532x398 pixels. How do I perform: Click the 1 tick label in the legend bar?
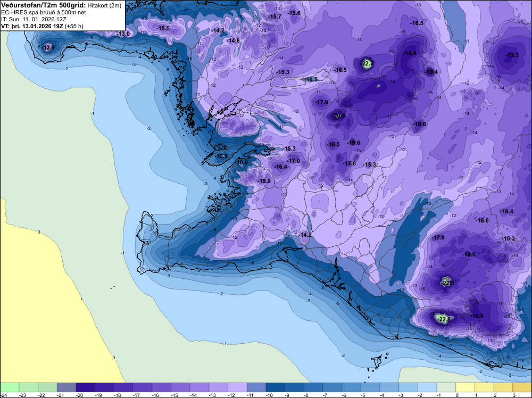click(477, 395)
